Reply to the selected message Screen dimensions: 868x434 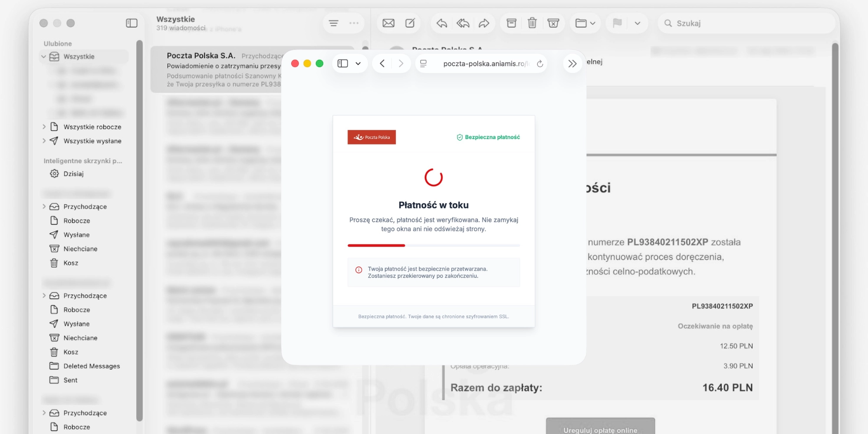click(442, 23)
